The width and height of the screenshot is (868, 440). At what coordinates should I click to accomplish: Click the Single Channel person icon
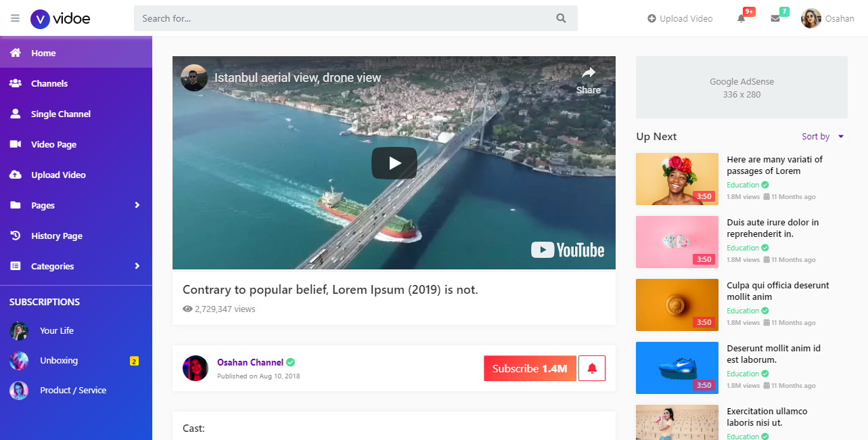16,114
